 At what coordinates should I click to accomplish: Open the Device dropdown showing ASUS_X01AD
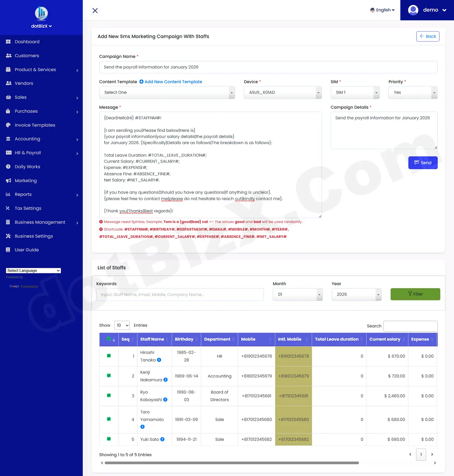click(283, 93)
